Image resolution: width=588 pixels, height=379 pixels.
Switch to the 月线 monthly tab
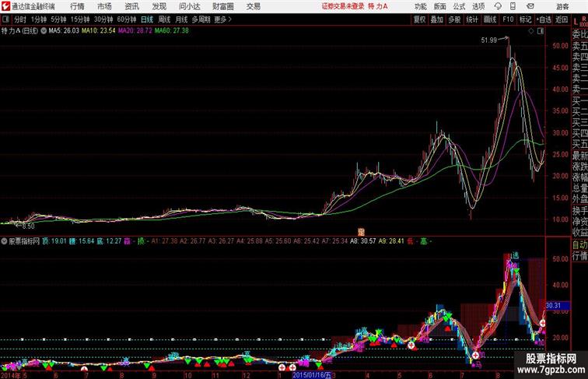tap(181, 19)
